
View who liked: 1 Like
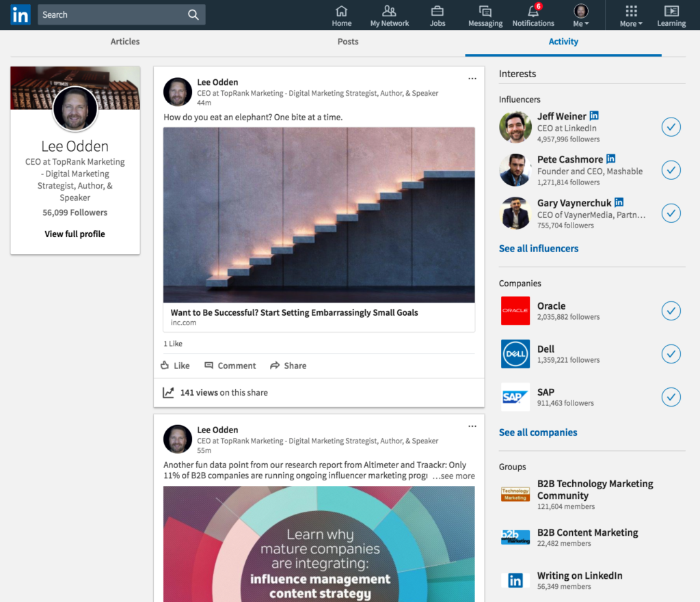(x=173, y=344)
